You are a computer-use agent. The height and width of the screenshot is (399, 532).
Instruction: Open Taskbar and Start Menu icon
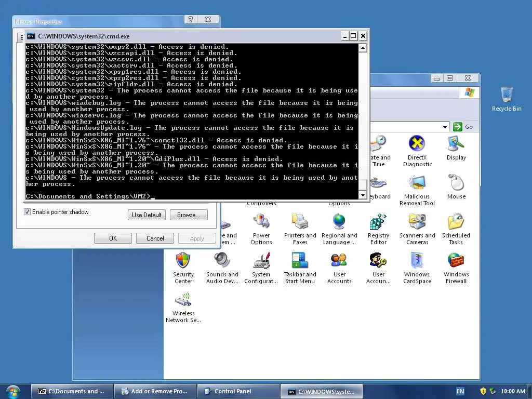[x=300, y=268]
